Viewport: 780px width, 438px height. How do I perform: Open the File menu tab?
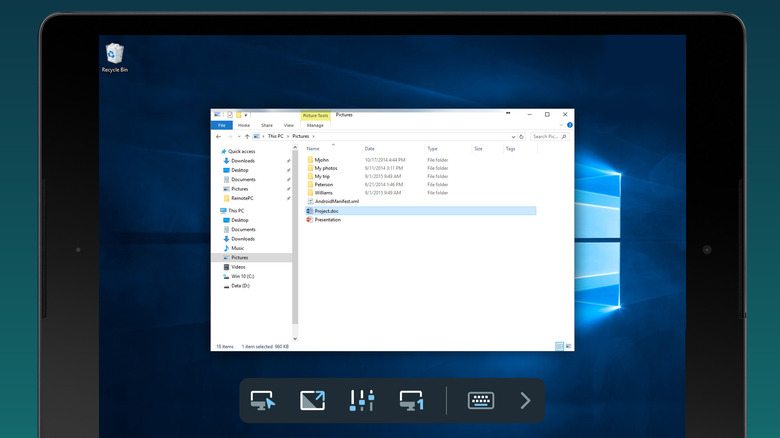click(223, 125)
